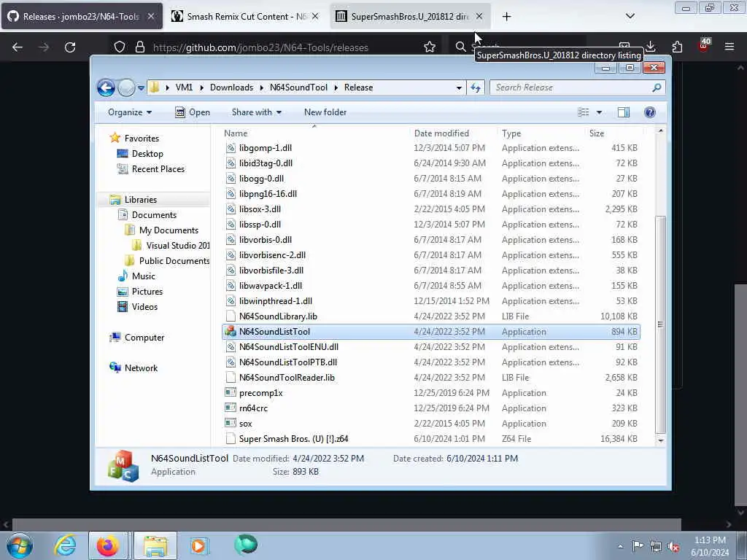Screen dimensions: 747x560
Task: Open the Organize menu
Action: (x=130, y=112)
